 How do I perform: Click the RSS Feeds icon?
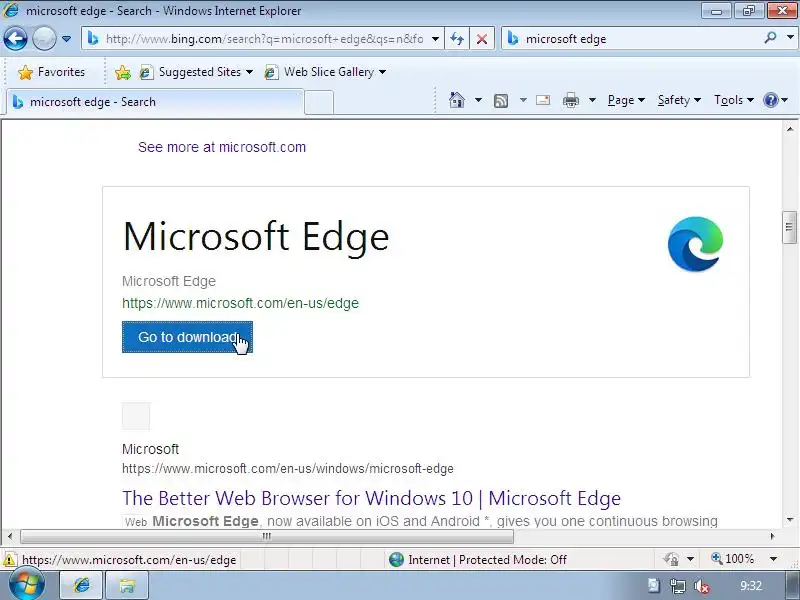click(x=501, y=101)
